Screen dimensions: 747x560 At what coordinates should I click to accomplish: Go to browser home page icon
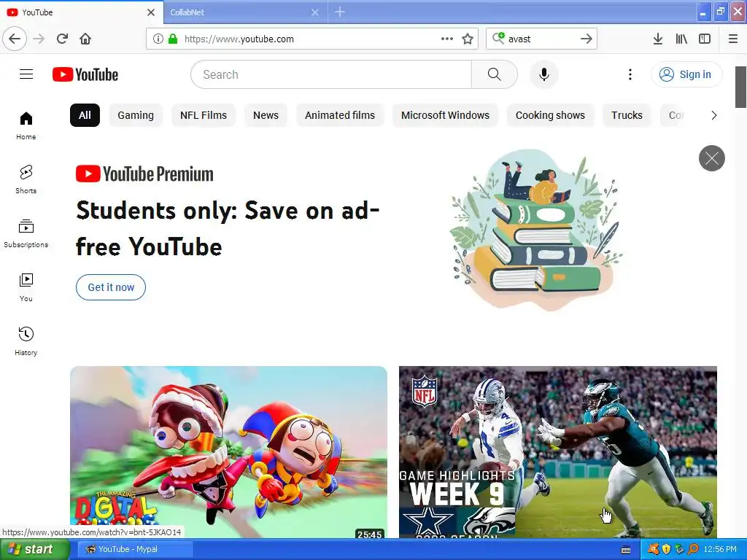pyautogui.click(x=85, y=39)
